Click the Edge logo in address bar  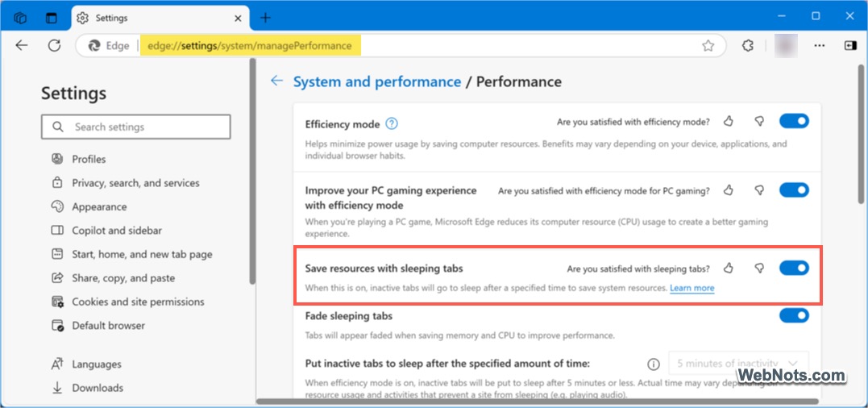tap(94, 46)
